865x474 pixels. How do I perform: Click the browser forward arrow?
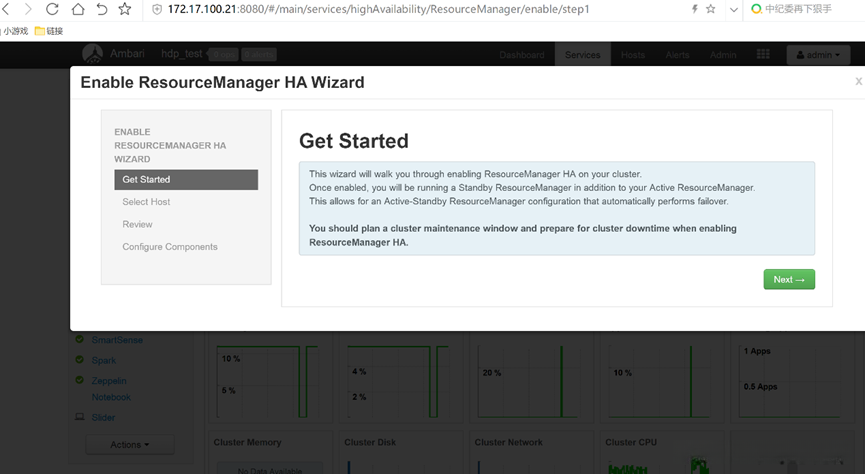(28, 9)
